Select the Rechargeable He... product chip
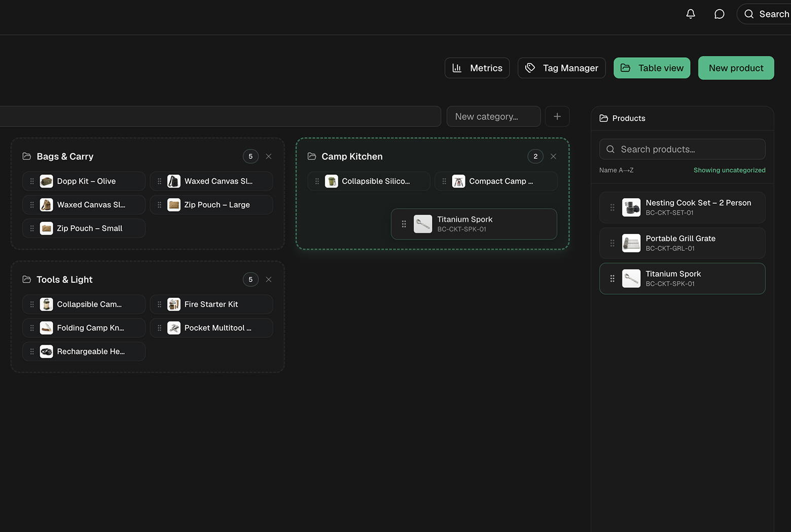Screen dimensions: 791x532 [x=84, y=352]
